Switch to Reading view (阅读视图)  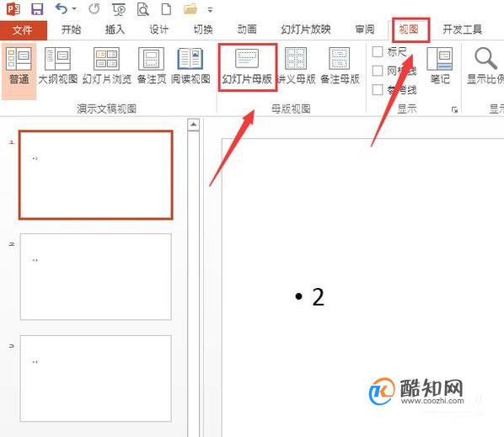(190, 66)
